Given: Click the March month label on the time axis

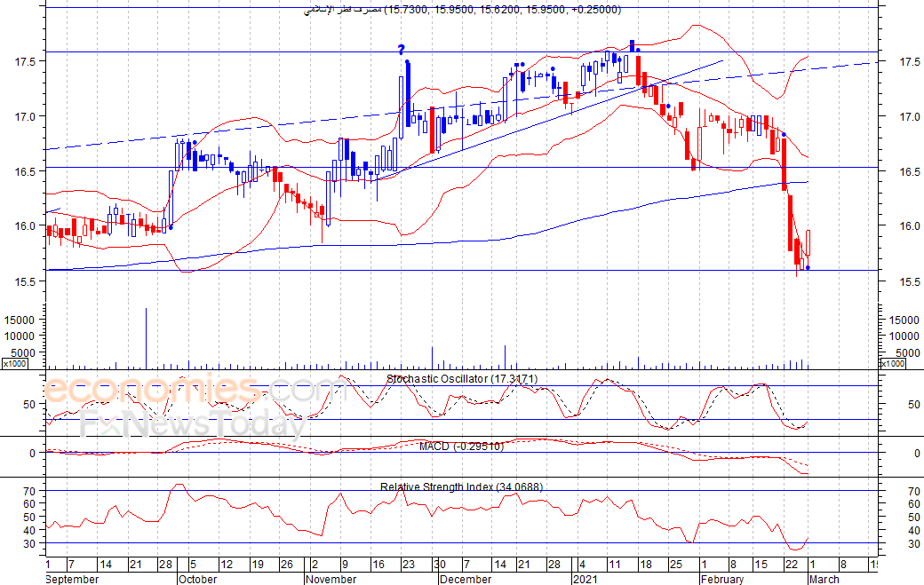Looking at the screenshot, I should tap(824, 579).
